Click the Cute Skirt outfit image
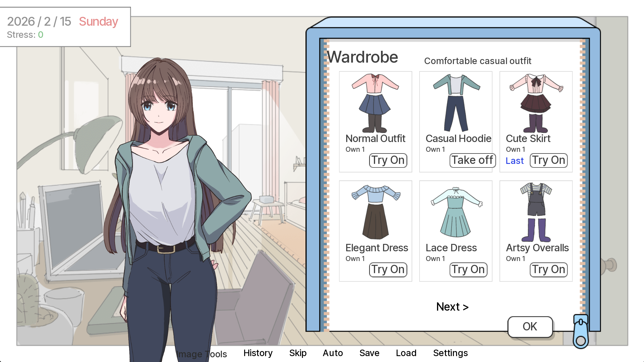This screenshot has height=362, width=644. click(536, 103)
